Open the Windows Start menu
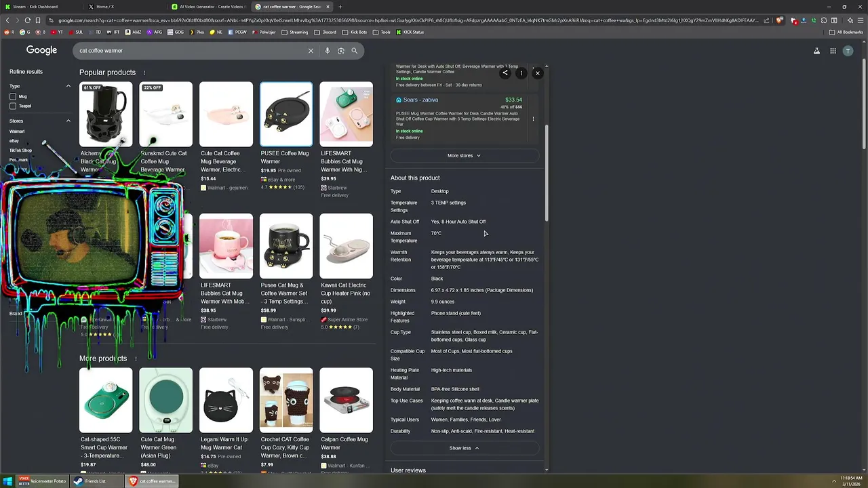The height and width of the screenshot is (488, 868). pos(7,481)
